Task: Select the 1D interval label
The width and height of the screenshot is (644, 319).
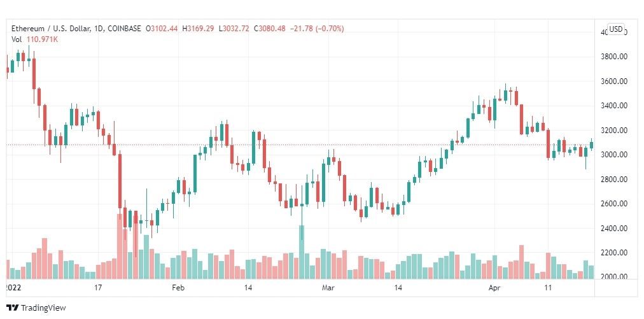Action: (109, 29)
